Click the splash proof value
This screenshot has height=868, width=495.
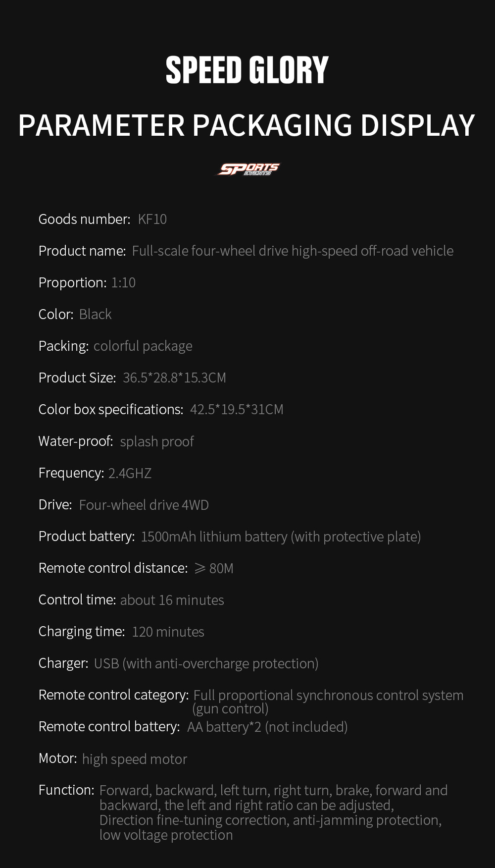tap(157, 441)
